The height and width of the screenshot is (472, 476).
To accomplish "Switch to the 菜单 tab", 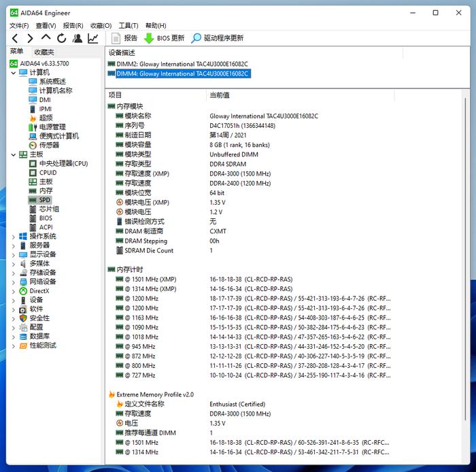I will (16, 51).
